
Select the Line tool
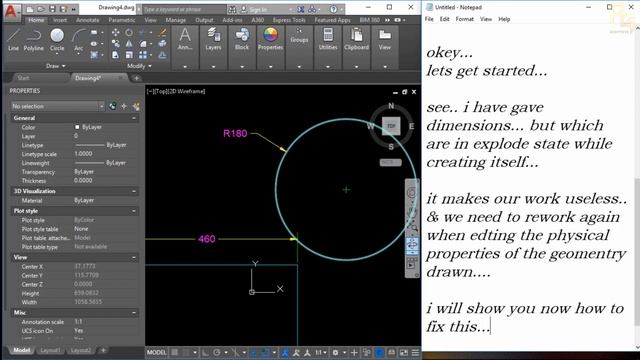(13, 40)
